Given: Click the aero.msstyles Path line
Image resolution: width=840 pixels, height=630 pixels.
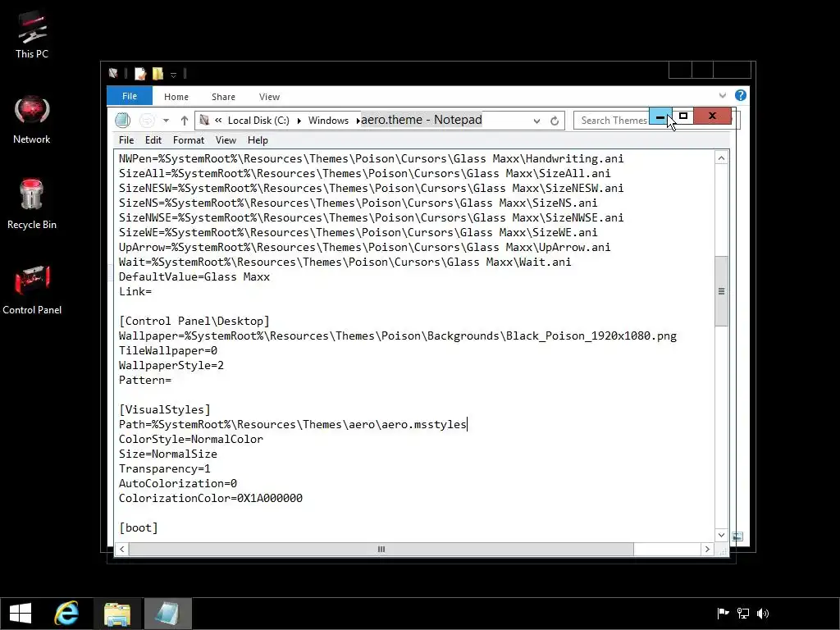Looking at the screenshot, I should click(293, 424).
